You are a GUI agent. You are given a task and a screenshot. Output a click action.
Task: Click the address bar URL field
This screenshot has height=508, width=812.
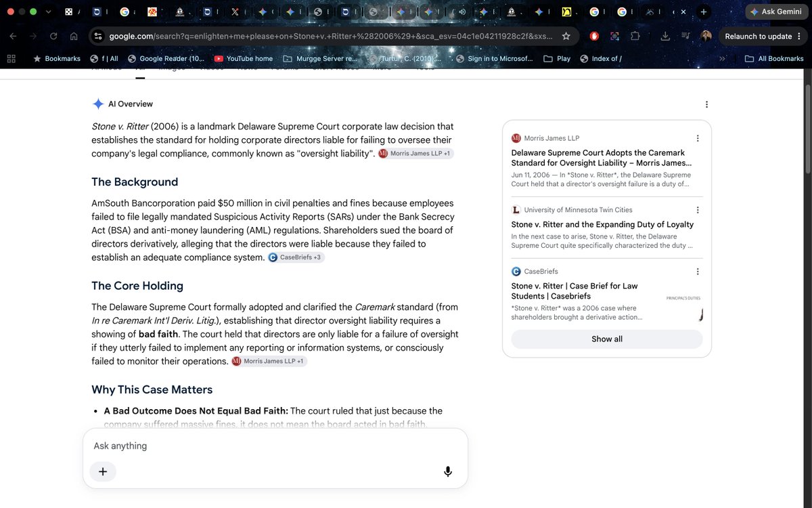click(x=332, y=37)
